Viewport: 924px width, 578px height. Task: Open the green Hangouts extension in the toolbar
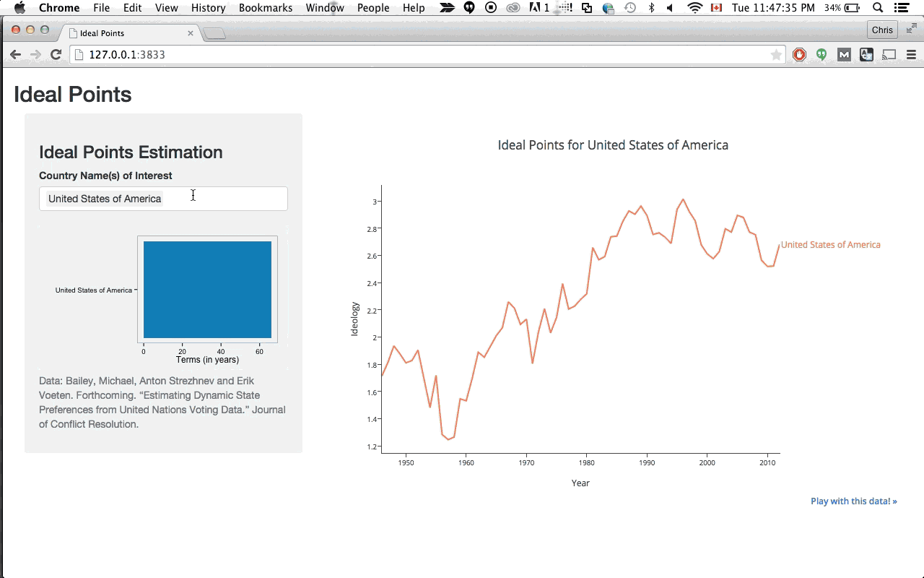[x=821, y=54]
